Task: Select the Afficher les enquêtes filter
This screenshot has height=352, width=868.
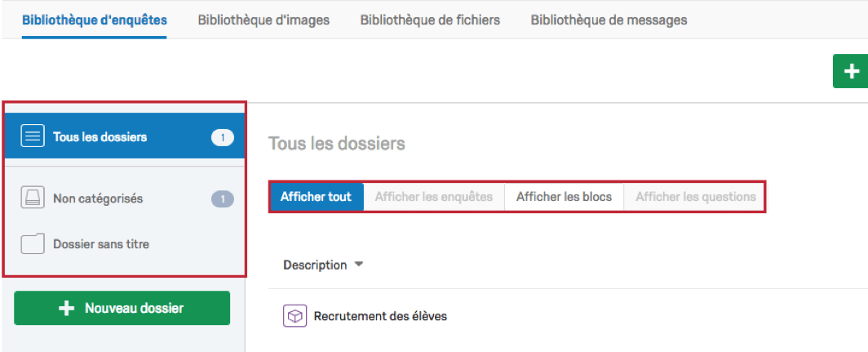Action: pyautogui.click(x=434, y=197)
